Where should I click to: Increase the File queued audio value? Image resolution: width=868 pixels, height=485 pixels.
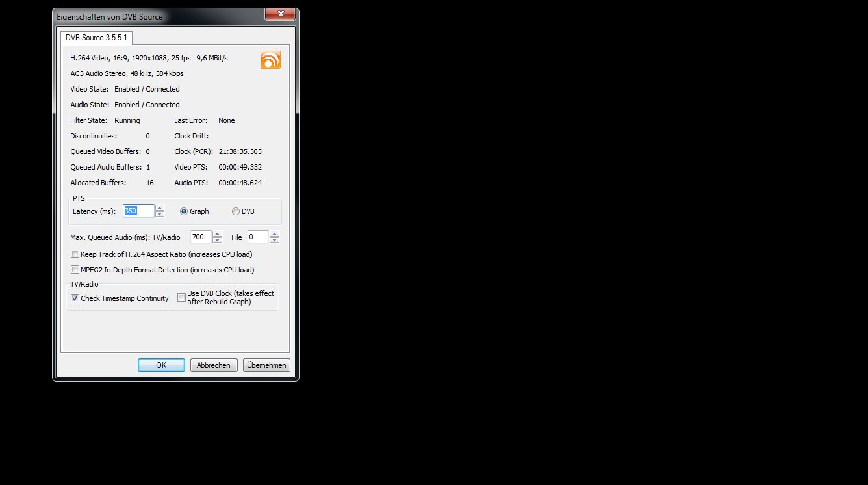tap(274, 234)
